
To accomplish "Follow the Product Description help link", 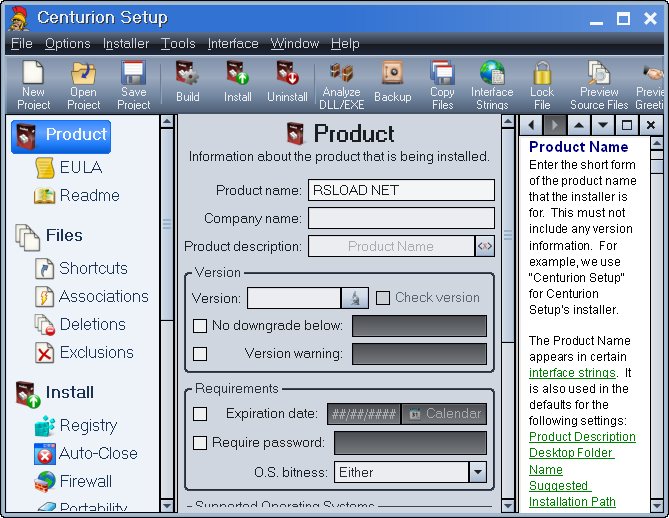I will click(x=582, y=437).
